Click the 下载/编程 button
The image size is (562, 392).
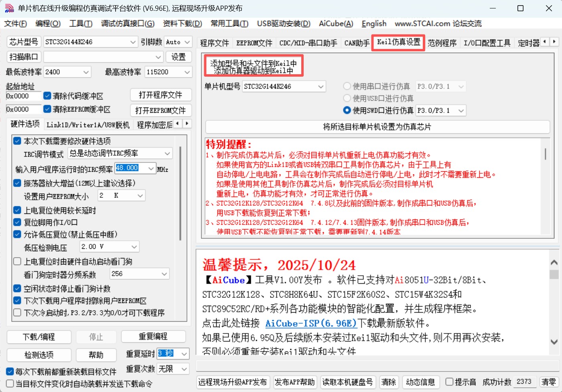tap(39, 337)
